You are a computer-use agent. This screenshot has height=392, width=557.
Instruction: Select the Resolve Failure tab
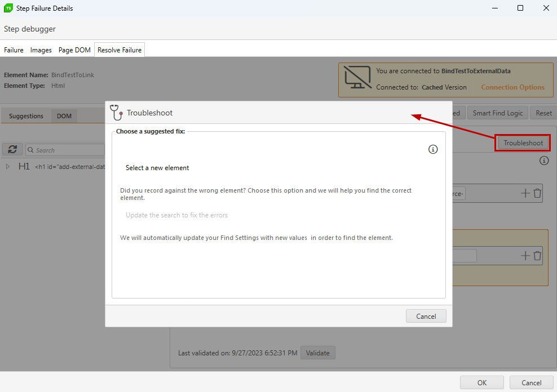pos(120,50)
